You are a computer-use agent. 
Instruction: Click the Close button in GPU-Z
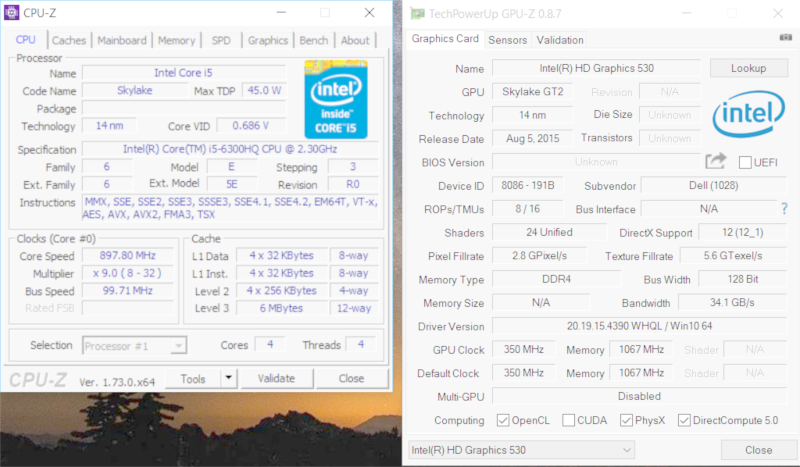(x=759, y=450)
